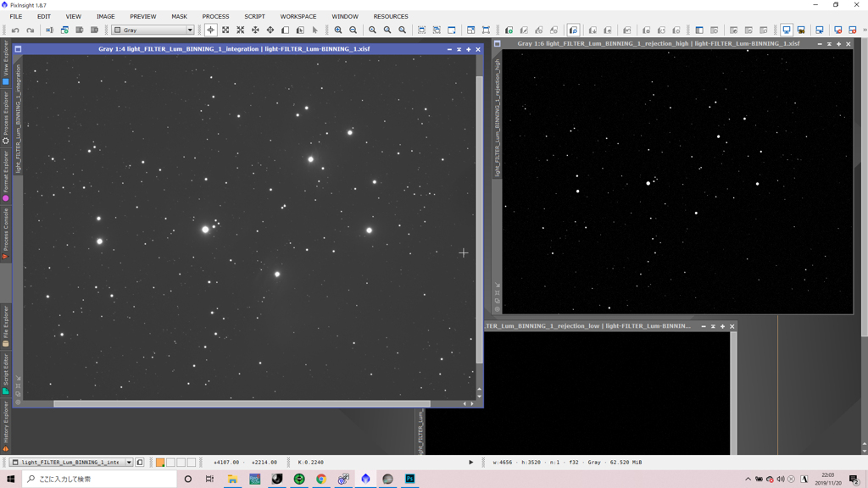Open the Process Explorer side panel
This screenshot has width=868, height=488.
coord(6,117)
